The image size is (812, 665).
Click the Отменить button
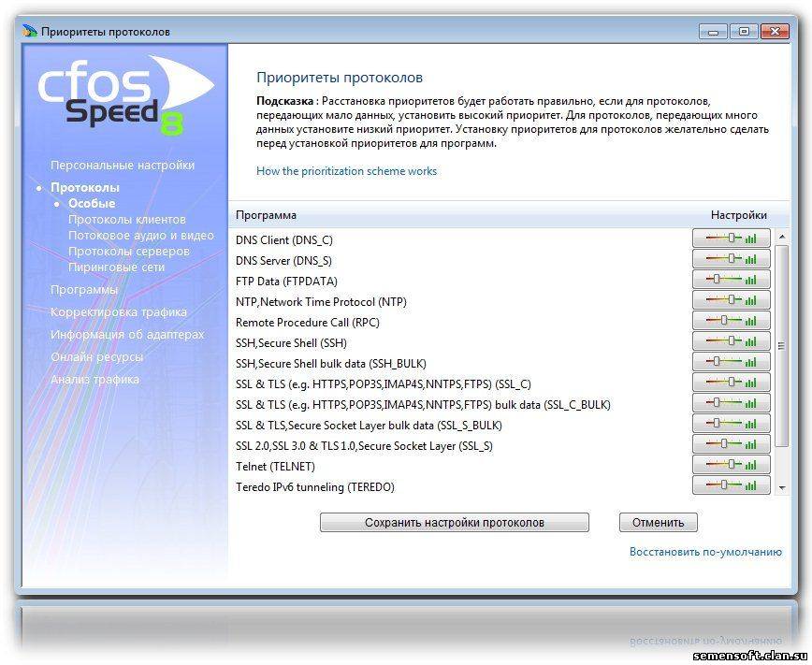pos(658,523)
